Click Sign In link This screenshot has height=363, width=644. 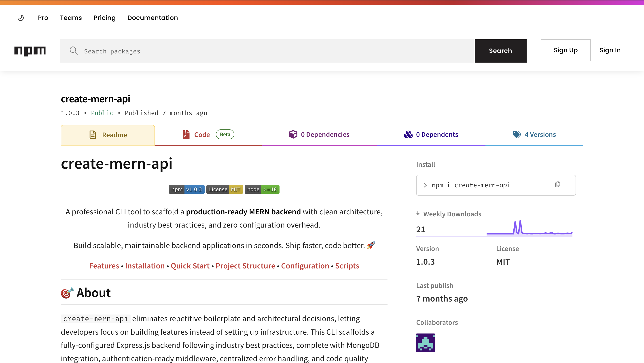610,50
